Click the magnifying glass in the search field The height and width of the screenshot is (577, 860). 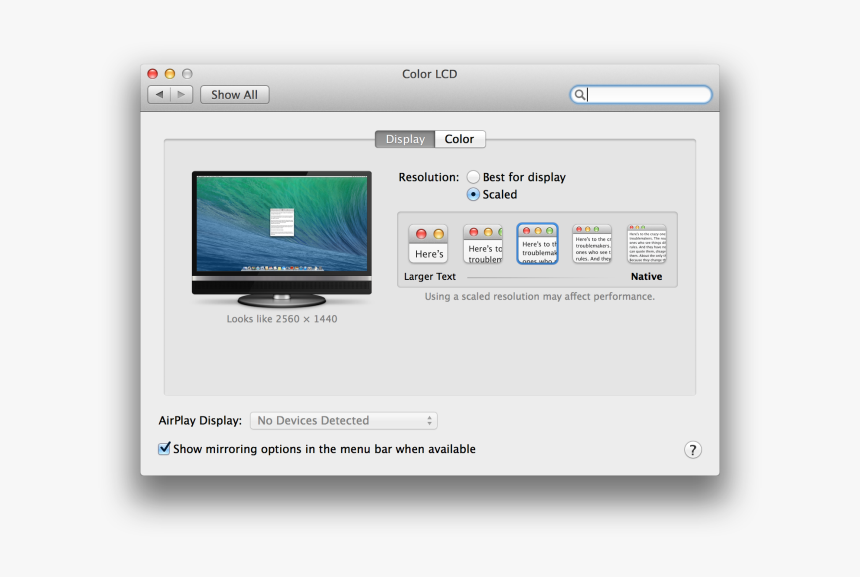coord(580,94)
